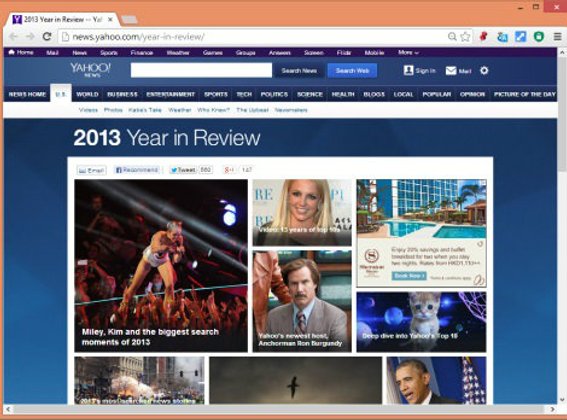This screenshot has height=420, width=567.
Task: Go back using the browser back arrow
Action: point(14,37)
